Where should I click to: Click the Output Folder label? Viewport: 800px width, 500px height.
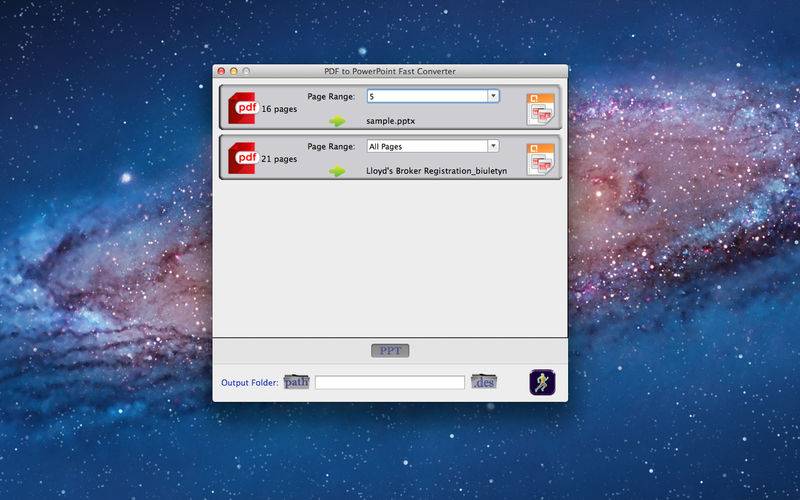coord(249,382)
